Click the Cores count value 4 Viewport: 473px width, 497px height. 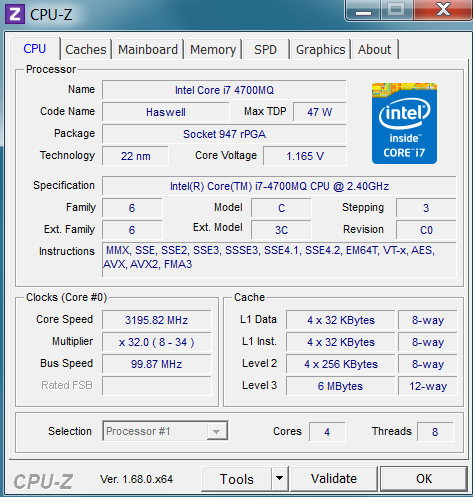[327, 432]
